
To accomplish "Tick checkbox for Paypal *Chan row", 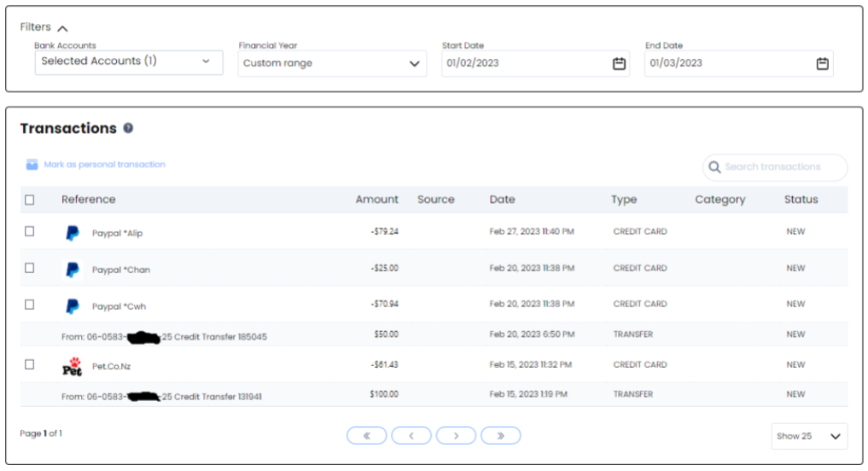I will pyautogui.click(x=29, y=268).
